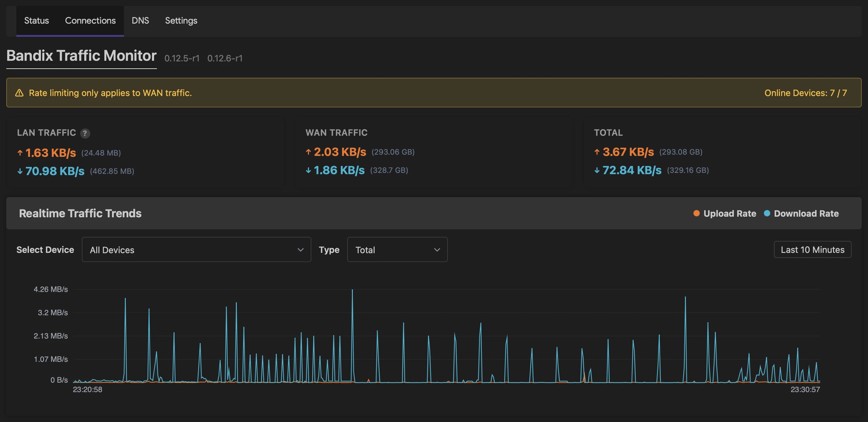Image resolution: width=868 pixels, height=422 pixels.
Task: Open the DNS tab
Action: coord(140,20)
